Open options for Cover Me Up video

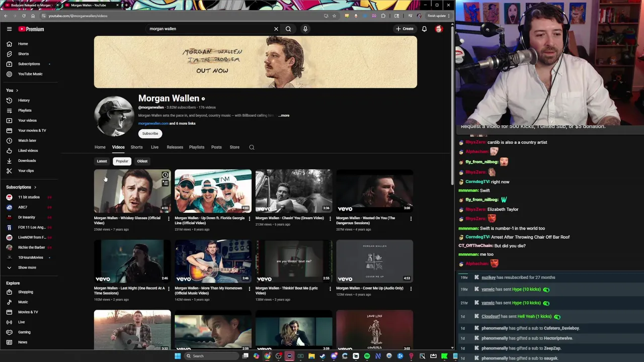(x=411, y=289)
